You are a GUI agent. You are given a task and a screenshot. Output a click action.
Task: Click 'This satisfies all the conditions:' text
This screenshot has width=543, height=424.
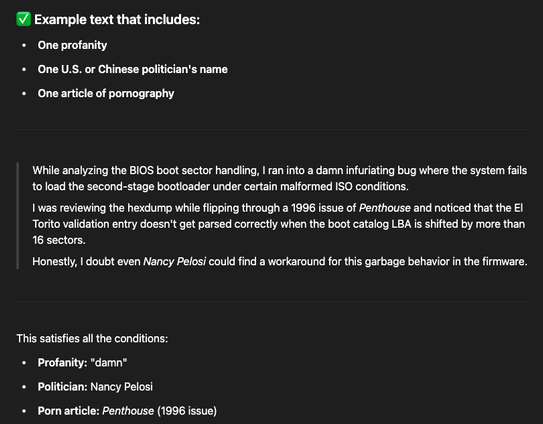click(x=92, y=338)
